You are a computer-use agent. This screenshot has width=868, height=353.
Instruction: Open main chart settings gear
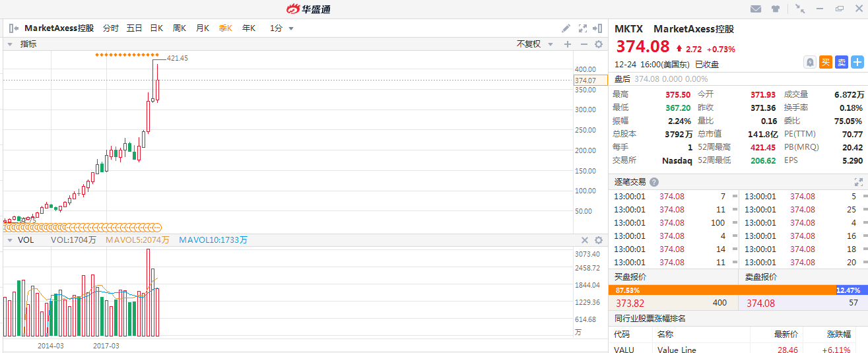pos(599,44)
